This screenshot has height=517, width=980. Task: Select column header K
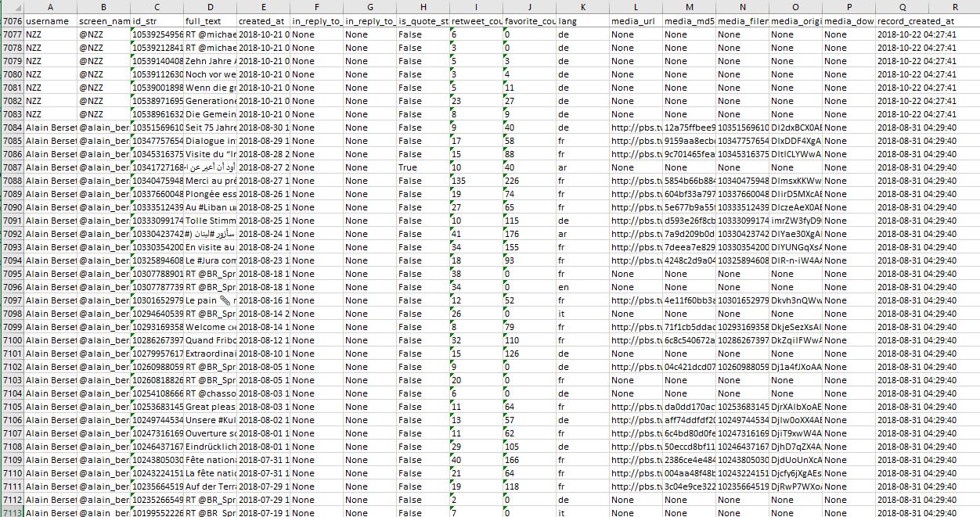[x=582, y=6]
